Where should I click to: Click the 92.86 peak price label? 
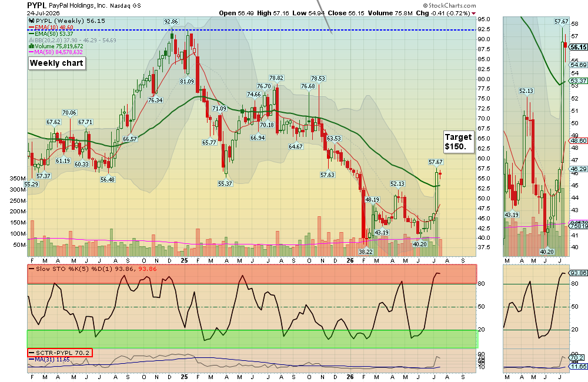point(171,22)
